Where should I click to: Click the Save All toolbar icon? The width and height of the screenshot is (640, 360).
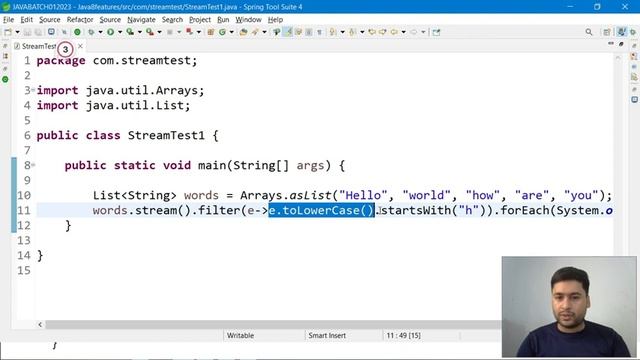click(x=38, y=32)
